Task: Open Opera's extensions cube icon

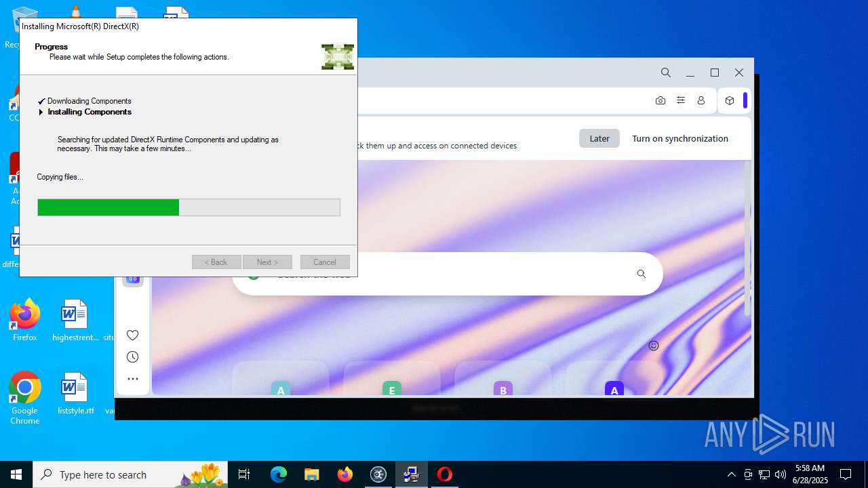Action: pos(730,100)
